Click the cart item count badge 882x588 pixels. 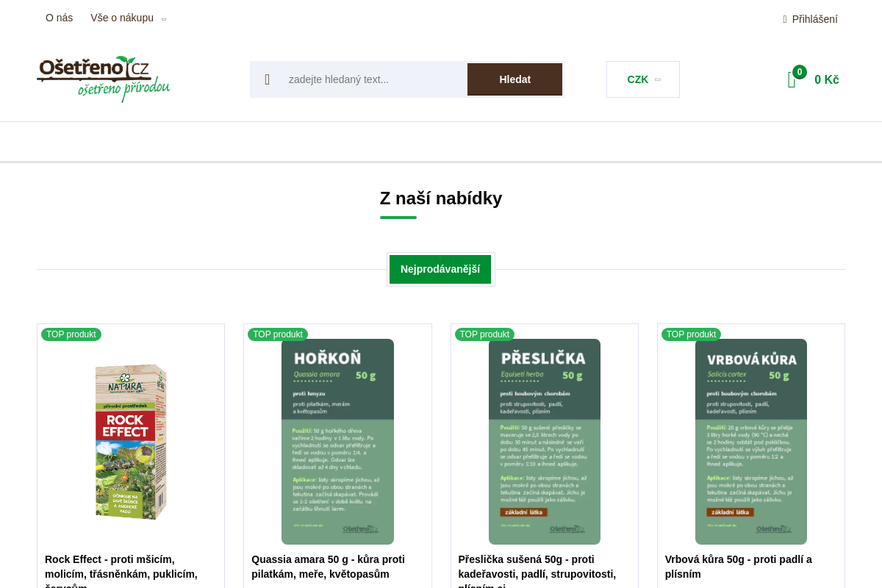point(800,72)
